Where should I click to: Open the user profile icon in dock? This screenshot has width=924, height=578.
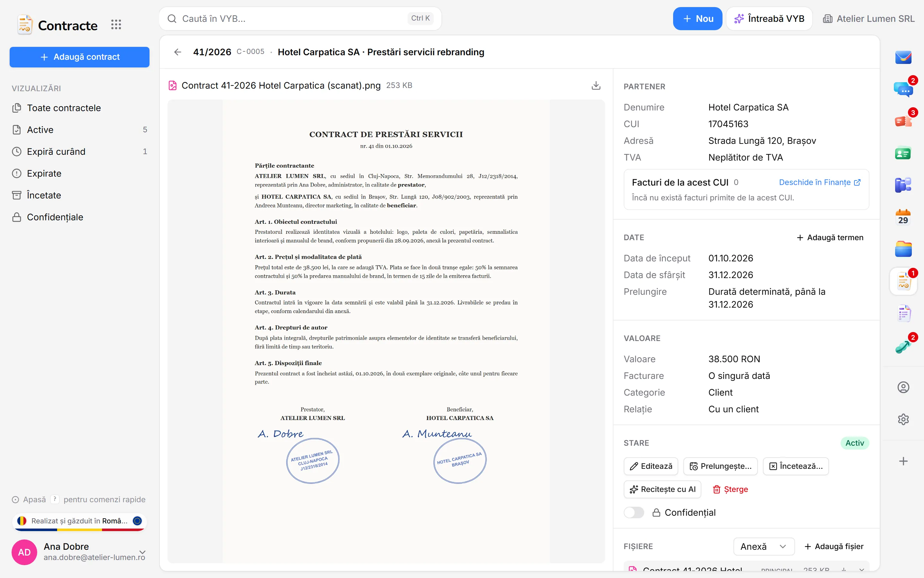coord(903,387)
